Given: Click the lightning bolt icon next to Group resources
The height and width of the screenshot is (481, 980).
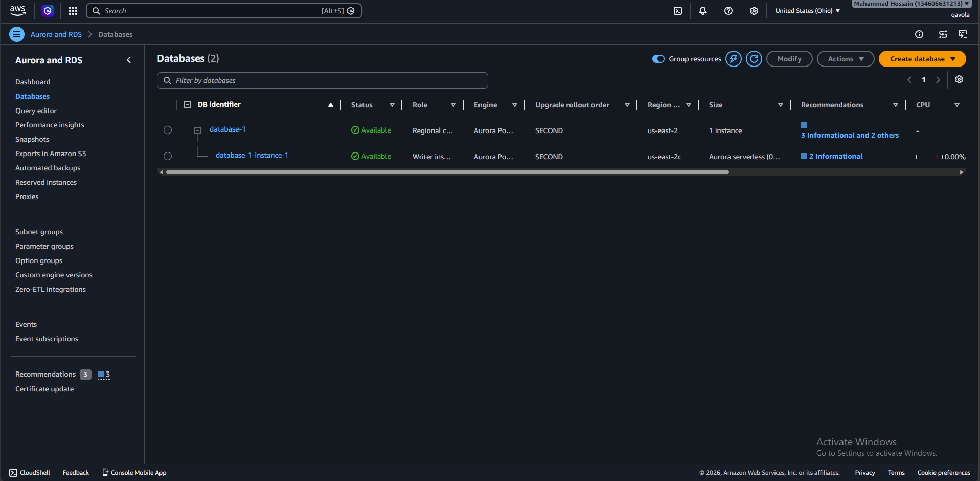Looking at the screenshot, I should click(734, 59).
